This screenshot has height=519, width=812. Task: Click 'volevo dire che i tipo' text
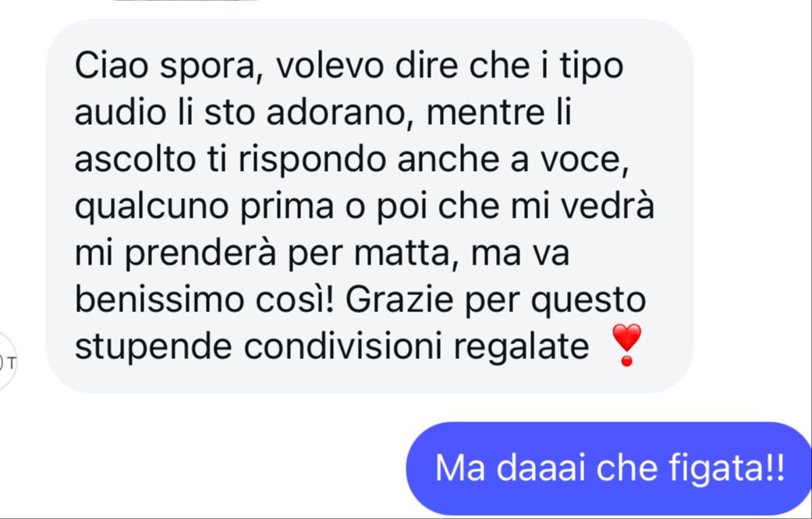449,66
